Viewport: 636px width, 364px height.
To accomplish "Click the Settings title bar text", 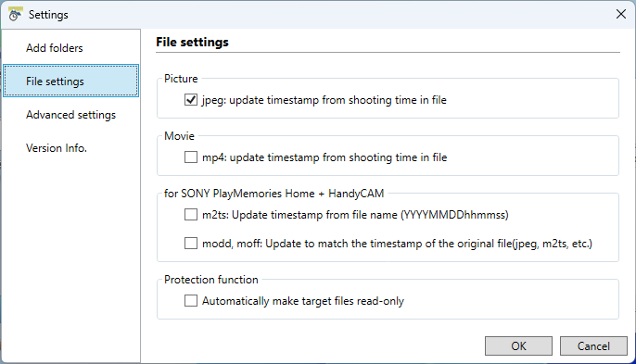I will [x=48, y=15].
